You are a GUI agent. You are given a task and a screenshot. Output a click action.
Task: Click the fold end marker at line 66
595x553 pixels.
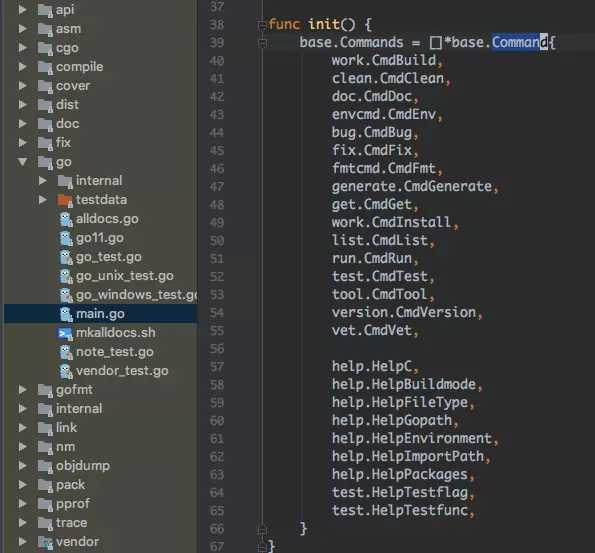pos(262,529)
